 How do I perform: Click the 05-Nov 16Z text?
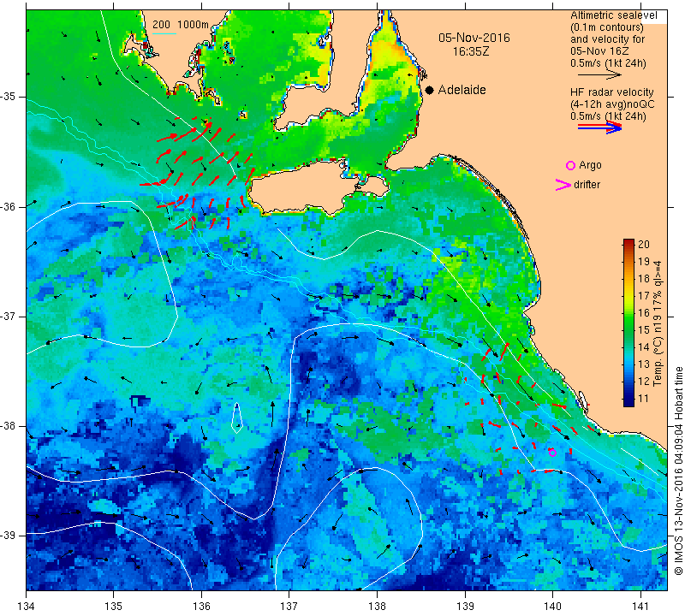[599, 51]
